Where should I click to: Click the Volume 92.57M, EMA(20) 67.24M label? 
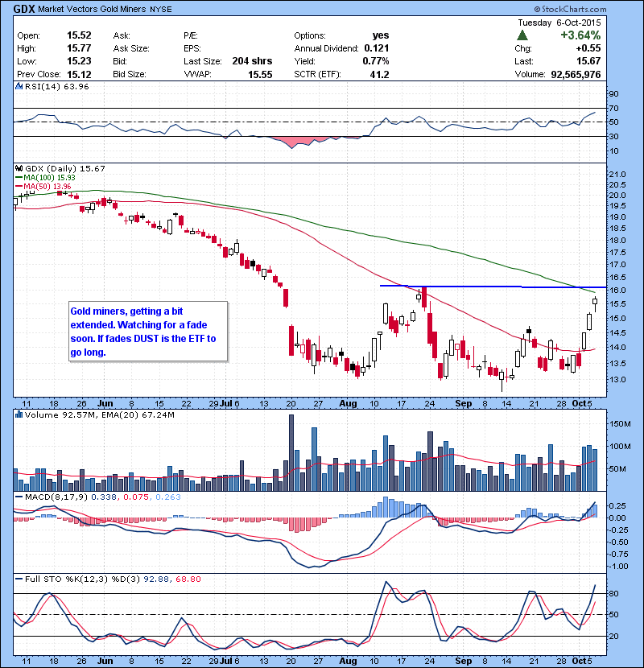pyautogui.click(x=99, y=414)
